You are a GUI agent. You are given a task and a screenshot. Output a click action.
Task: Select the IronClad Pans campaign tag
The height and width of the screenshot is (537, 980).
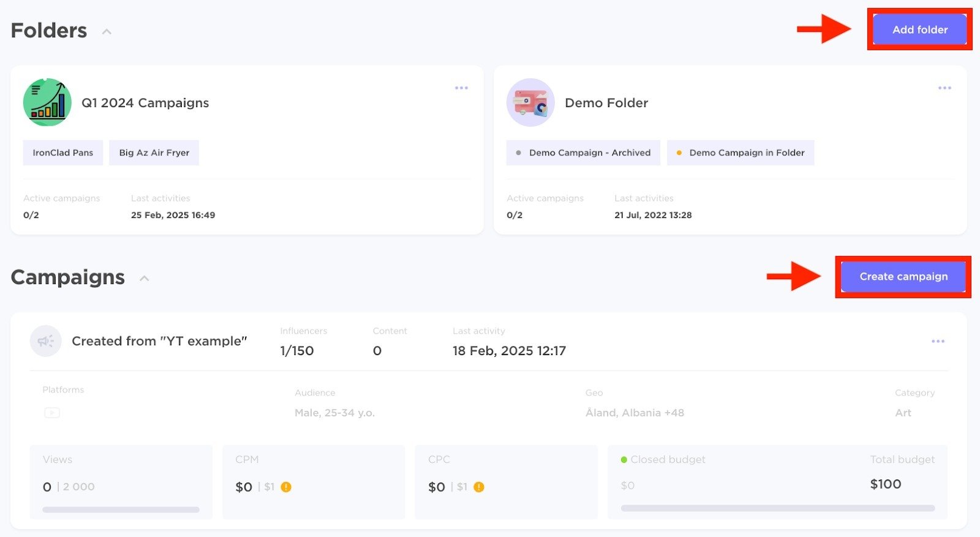(x=63, y=152)
